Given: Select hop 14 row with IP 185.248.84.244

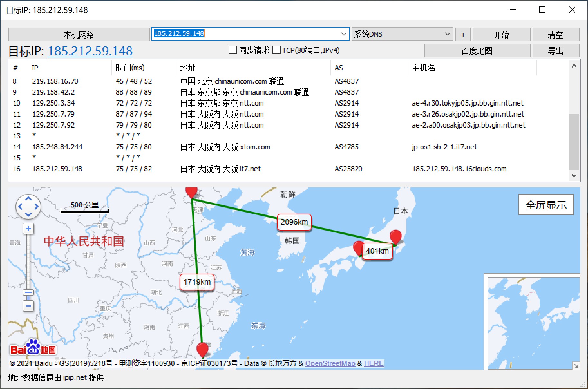Looking at the screenshot, I should tap(289, 147).
